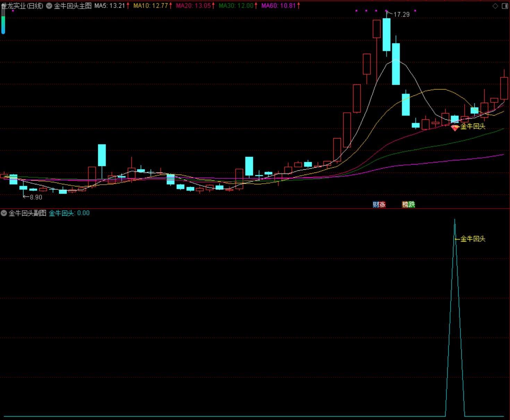Image resolution: width=510 pixels, height=420 pixels.
Task: Open the dropdown arrow beside 金牛回头主图
Action: (49, 6)
